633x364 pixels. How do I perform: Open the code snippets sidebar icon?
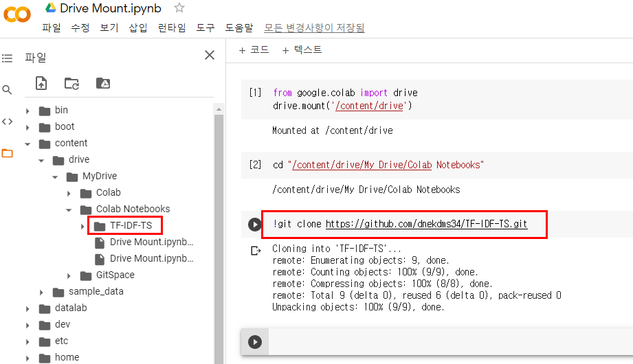pyautogui.click(x=8, y=122)
